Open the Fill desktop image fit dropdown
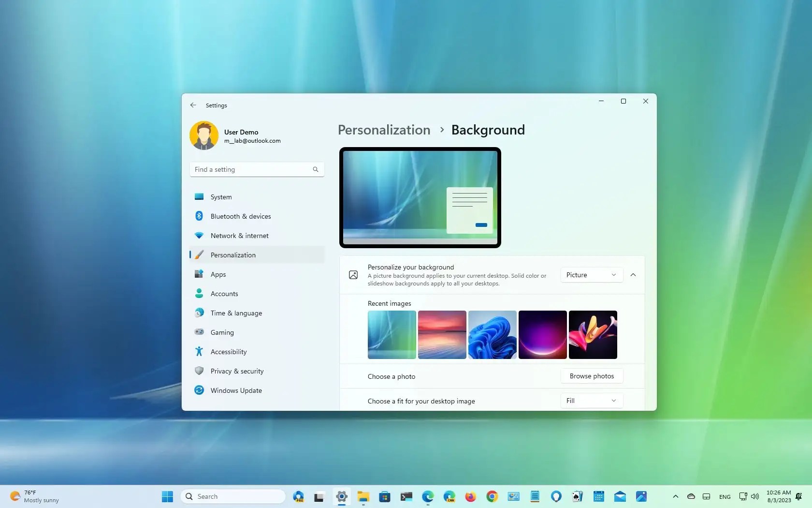This screenshot has height=508, width=812. (592, 401)
